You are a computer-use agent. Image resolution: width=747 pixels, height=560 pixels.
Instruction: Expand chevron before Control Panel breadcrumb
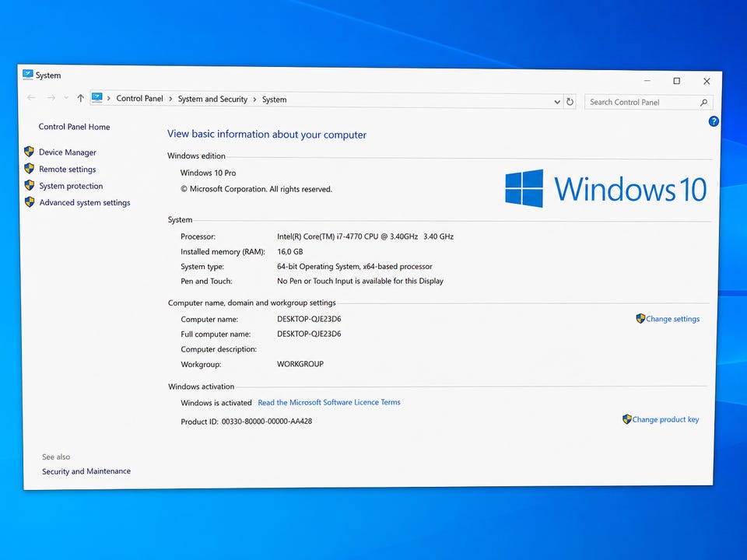point(109,98)
